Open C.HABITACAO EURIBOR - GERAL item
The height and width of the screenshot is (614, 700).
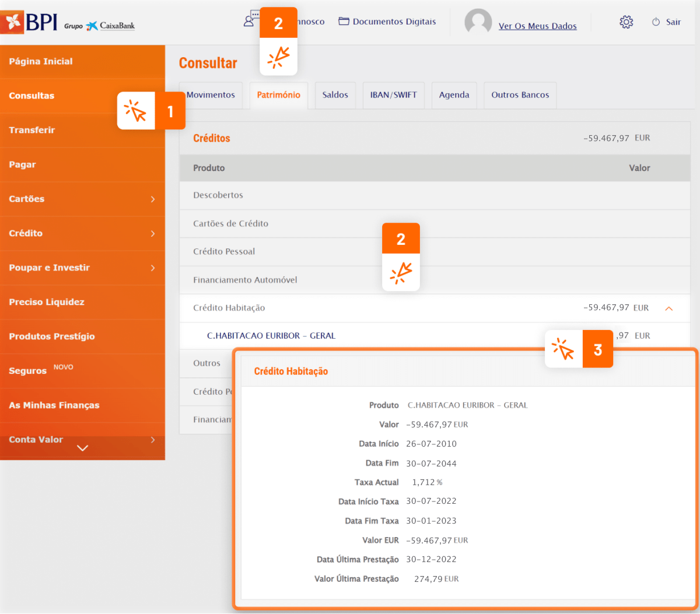[x=271, y=336]
